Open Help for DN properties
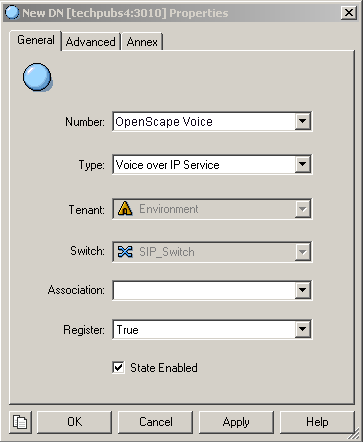 (x=317, y=422)
